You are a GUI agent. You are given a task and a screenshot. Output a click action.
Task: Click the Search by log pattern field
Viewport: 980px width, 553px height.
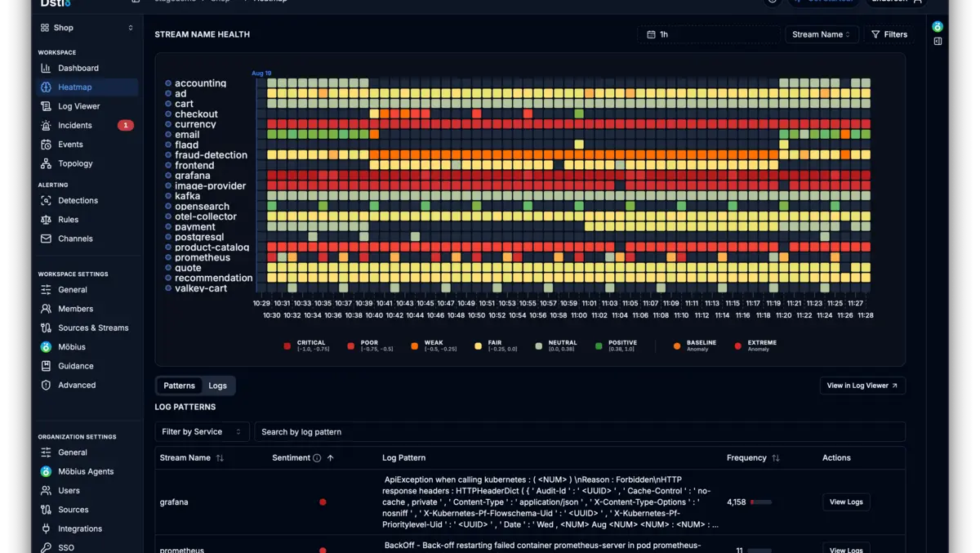tap(580, 431)
